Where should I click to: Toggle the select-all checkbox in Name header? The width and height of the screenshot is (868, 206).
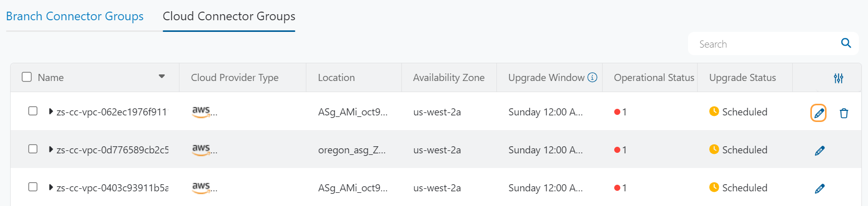click(x=27, y=77)
